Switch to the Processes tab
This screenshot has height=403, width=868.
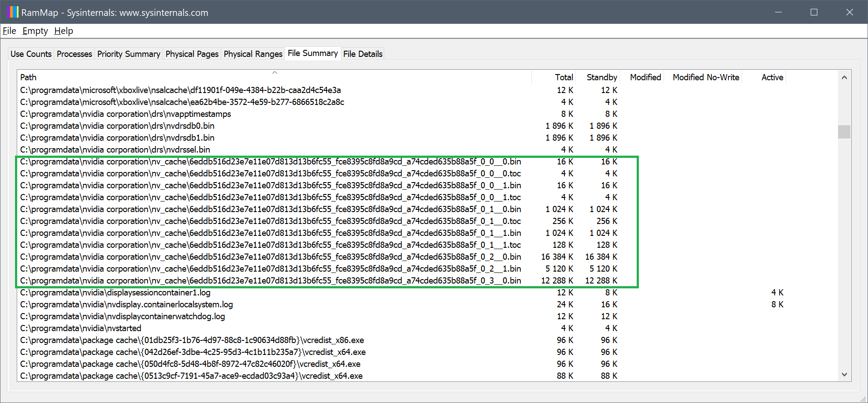click(x=74, y=54)
